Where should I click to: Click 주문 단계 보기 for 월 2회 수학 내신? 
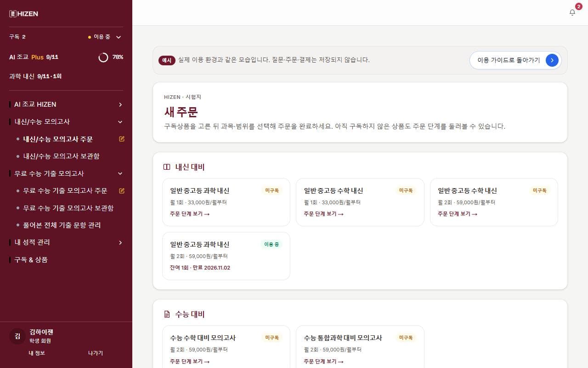tap(458, 214)
